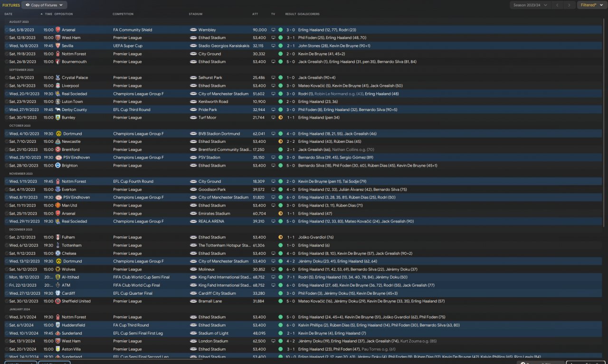Sort by the Opposition column header
The image size is (608, 364).
pos(64,14)
